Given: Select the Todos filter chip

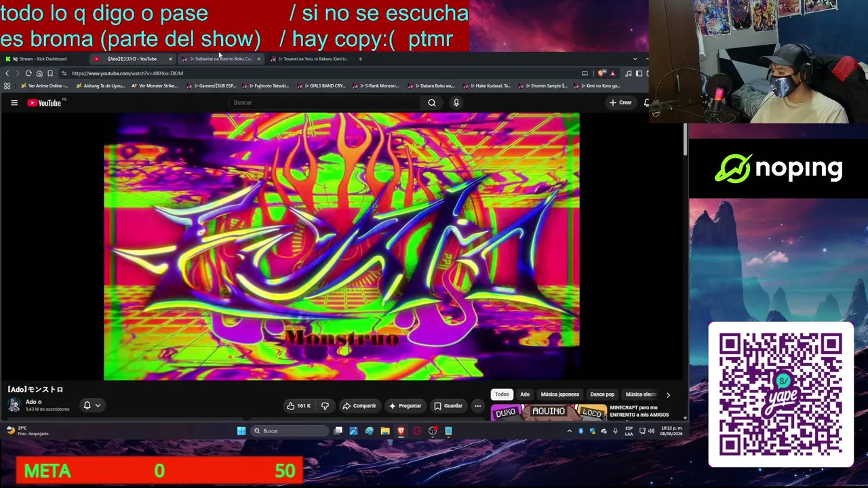Looking at the screenshot, I should [502, 394].
